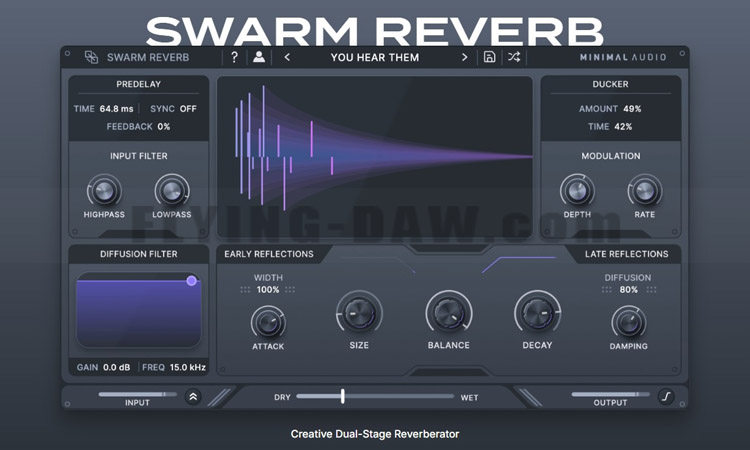This screenshot has width=750, height=450.
Task: Click the dots right of DIFFUSION value
Action: pos(651,290)
